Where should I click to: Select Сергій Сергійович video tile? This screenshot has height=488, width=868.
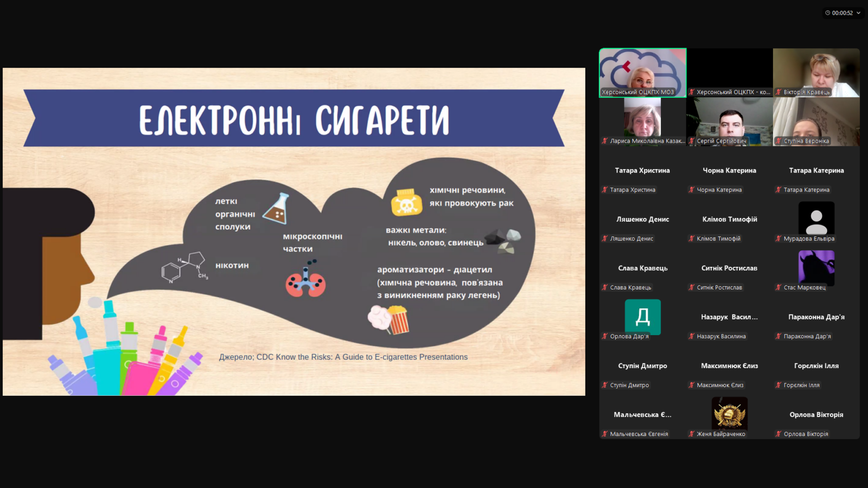[729, 122]
